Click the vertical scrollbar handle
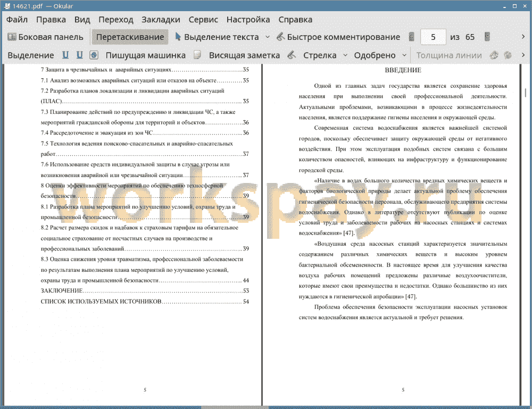 coord(526,93)
